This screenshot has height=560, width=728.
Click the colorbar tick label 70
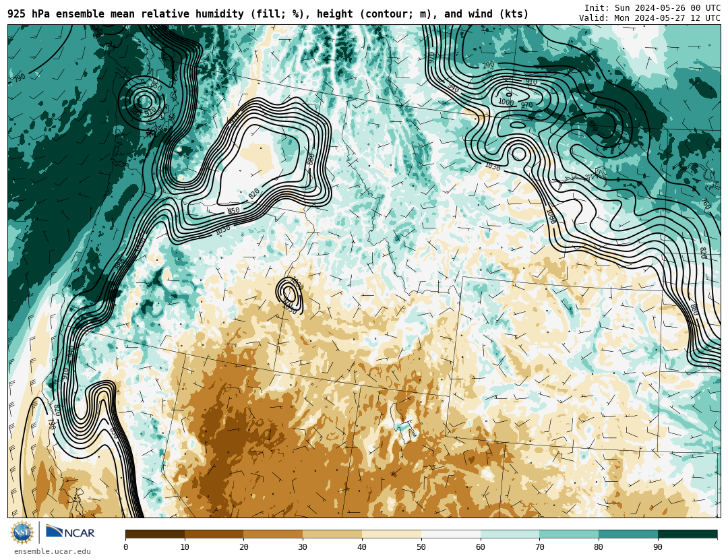[539, 547]
